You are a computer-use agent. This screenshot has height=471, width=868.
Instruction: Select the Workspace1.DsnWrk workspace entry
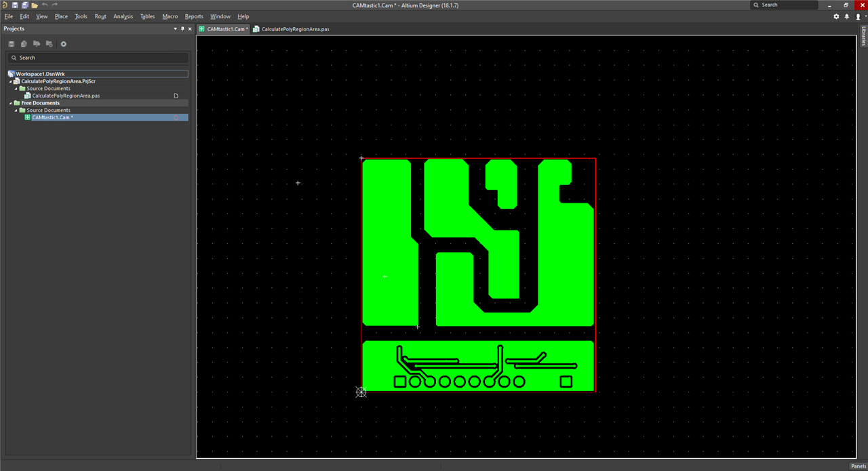(x=98, y=74)
